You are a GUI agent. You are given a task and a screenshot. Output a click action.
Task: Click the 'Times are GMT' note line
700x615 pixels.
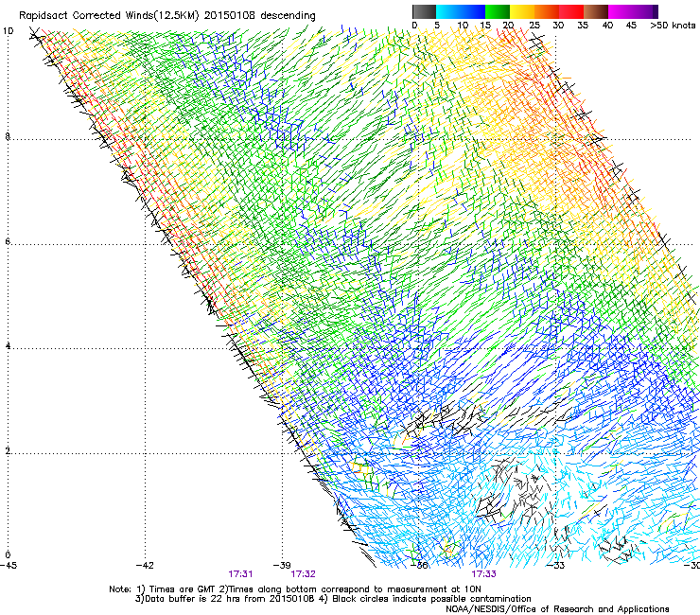tap(294, 589)
